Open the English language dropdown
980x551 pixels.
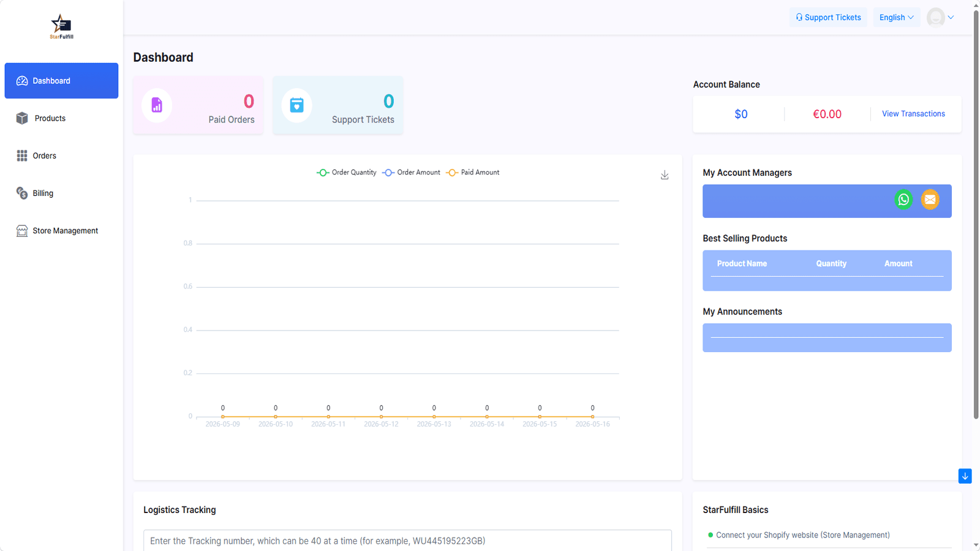[897, 17]
